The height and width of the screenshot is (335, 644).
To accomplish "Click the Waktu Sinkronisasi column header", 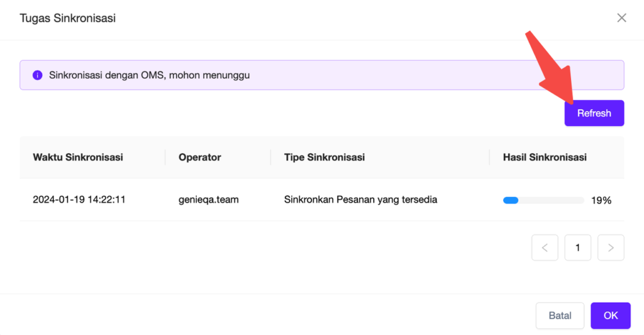I will pos(78,157).
